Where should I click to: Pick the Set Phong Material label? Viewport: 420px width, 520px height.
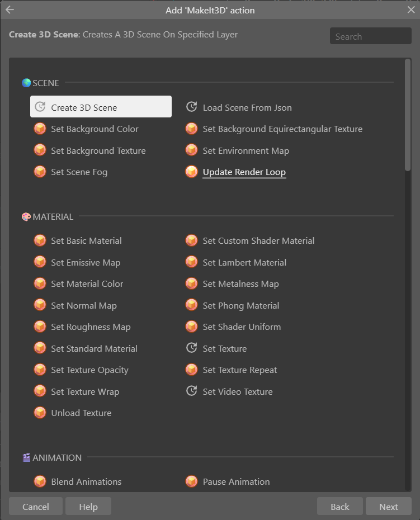[x=241, y=306]
